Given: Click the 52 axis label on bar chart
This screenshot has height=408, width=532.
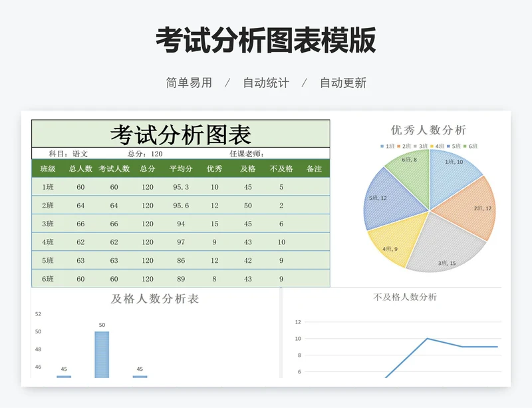Looking at the screenshot, I should [x=38, y=314].
